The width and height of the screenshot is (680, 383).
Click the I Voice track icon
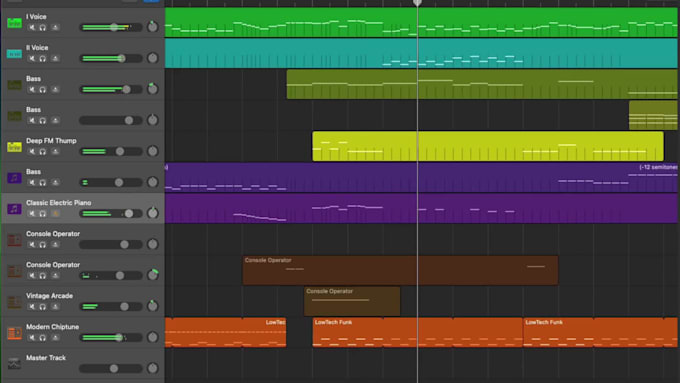(14, 23)
